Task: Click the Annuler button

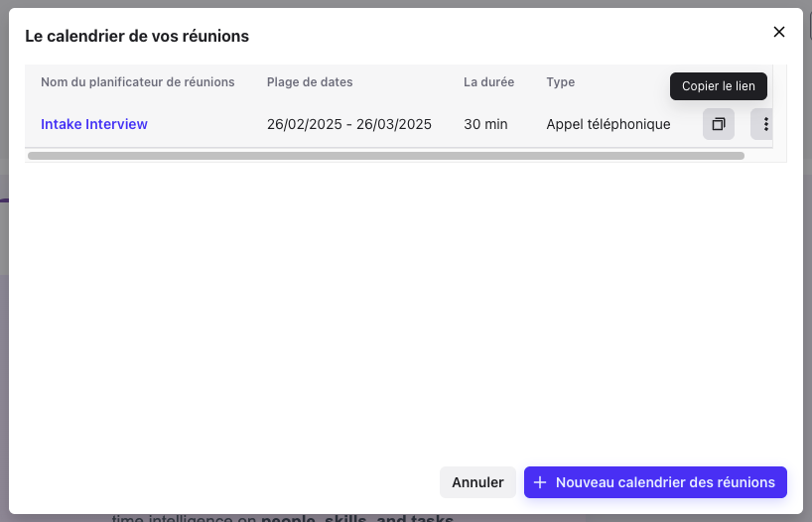Action: [477, 482]
